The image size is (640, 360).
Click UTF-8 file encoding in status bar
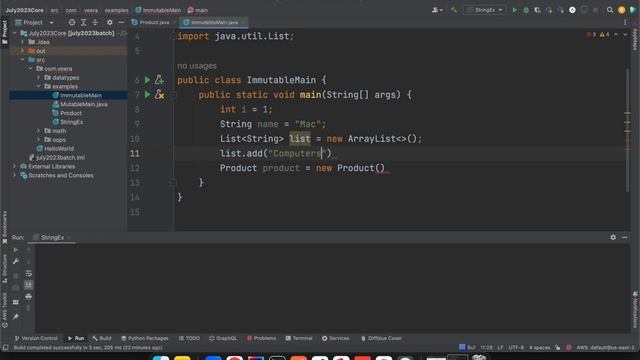(516, 348)
